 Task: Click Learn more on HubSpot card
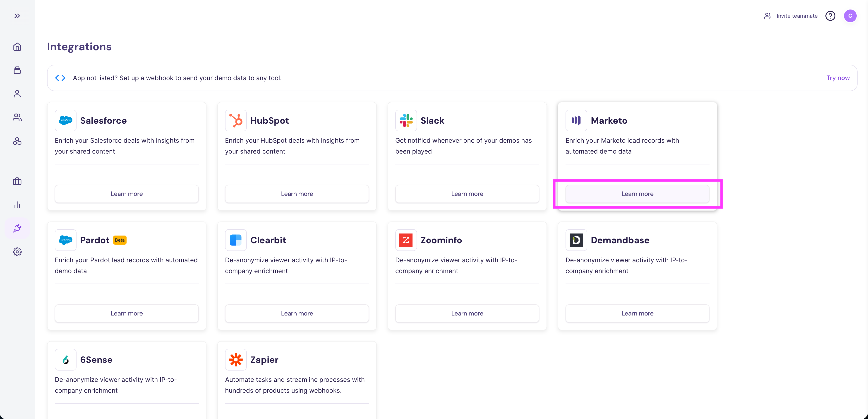tap(297, 194)
